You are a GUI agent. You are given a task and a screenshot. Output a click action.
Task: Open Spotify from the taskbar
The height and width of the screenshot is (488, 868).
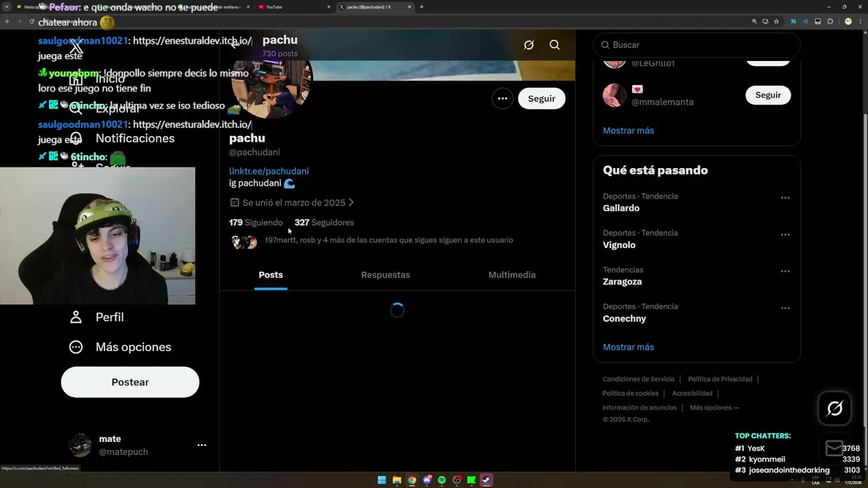(441, 481)
